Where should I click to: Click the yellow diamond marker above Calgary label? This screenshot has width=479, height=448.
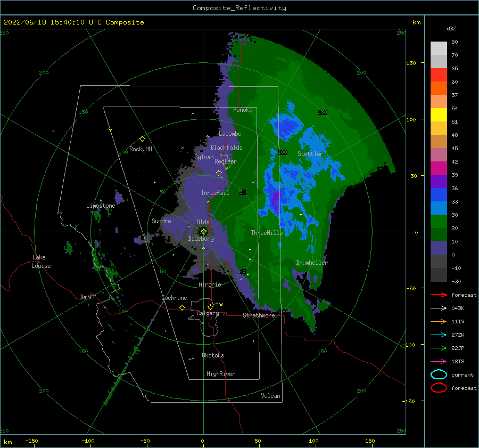point(210,307)
